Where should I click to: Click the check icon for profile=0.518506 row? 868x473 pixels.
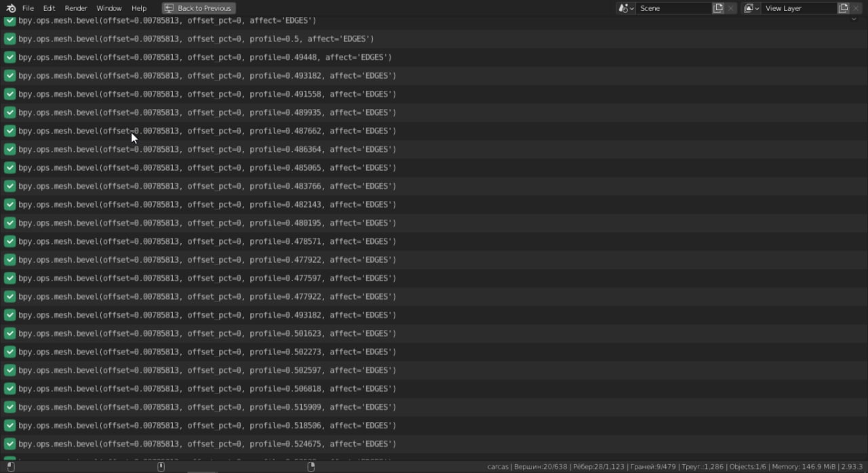click(9, 426)
